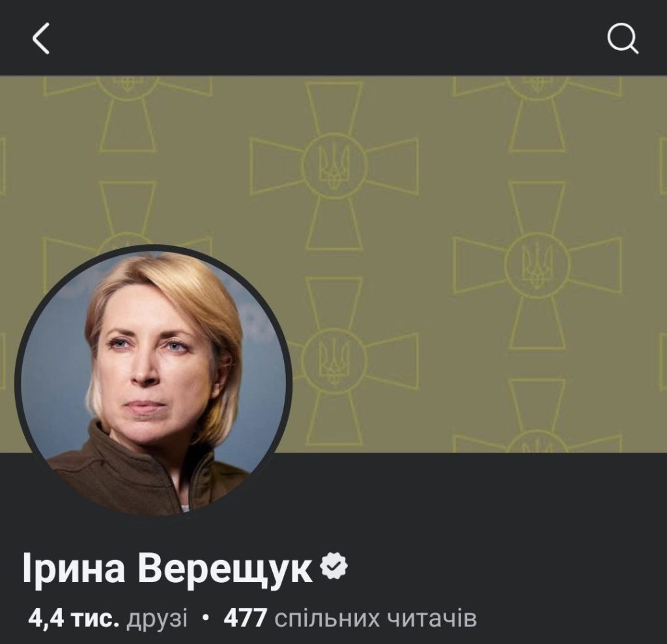667x644 pixels.
Task: Tap the trident cross emblem nearest the avatar
Action: point(334,361)
